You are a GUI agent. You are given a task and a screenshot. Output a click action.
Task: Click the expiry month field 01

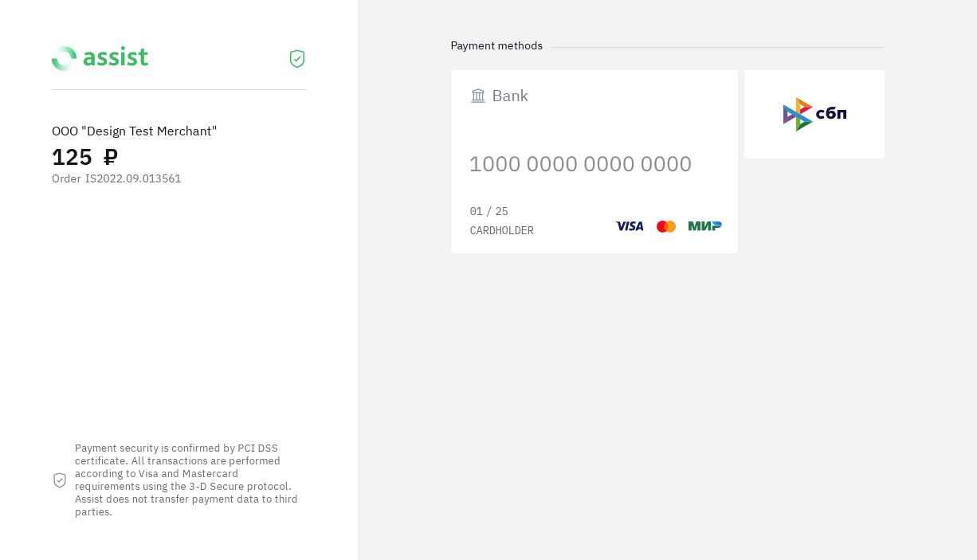coord(476,211)
